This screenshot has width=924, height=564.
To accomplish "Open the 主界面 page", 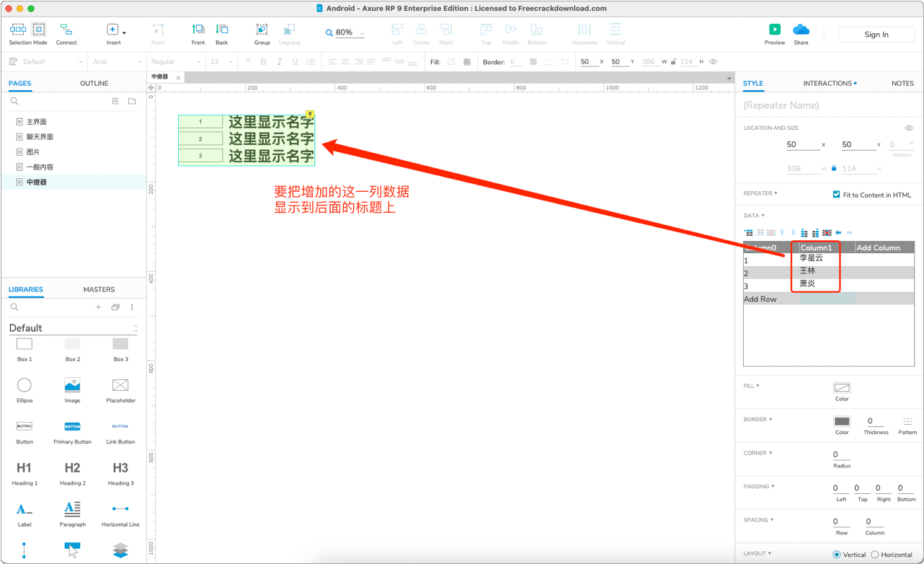I will coord(37,122).
